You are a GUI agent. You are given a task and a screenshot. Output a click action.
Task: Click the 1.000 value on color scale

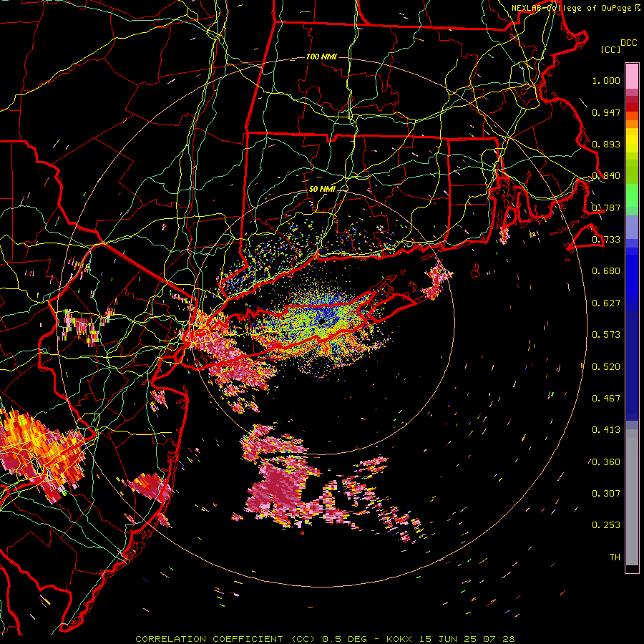(606, 80)
